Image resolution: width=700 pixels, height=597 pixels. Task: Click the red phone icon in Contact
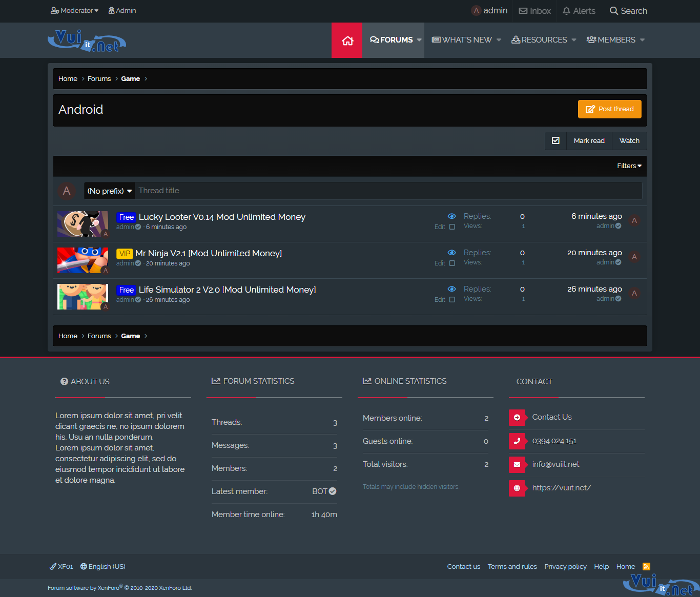517,441
